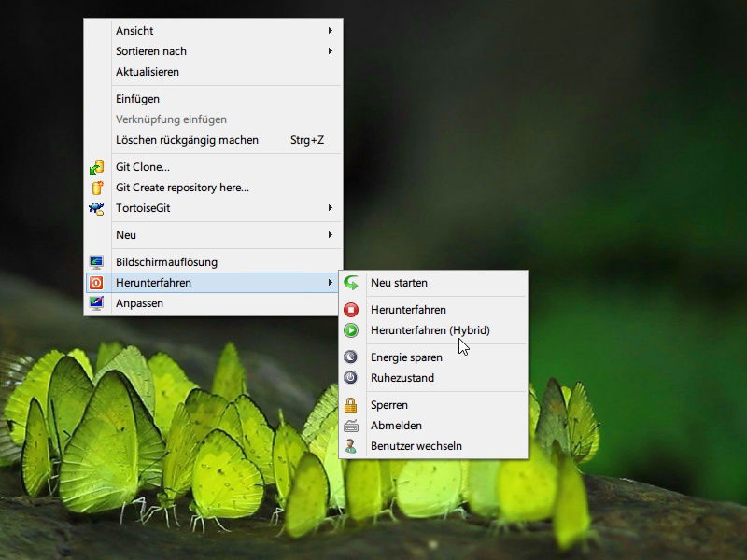Click the submenu arrow of main Herunterfahren entry
The image size is (747, 560).
click(331, 283)
